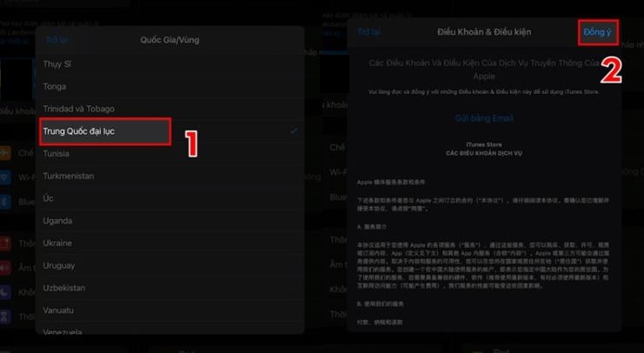
Task: Go back with Trở lại in Quốc Gia/Vùng panel
Action: point(56,40)
